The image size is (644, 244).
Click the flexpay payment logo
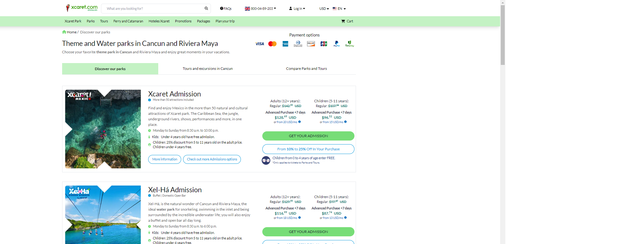(x=350, y=44)
